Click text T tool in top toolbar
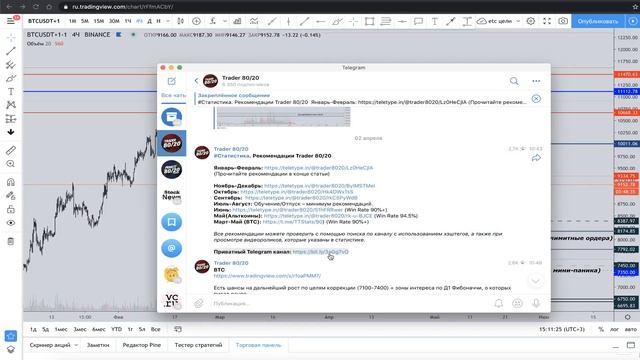Screen dimensions: 640x360 coord(434,21)
